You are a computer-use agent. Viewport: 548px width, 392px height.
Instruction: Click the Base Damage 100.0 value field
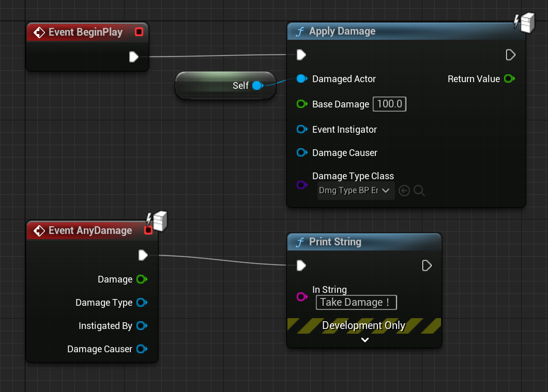(389, 104)
